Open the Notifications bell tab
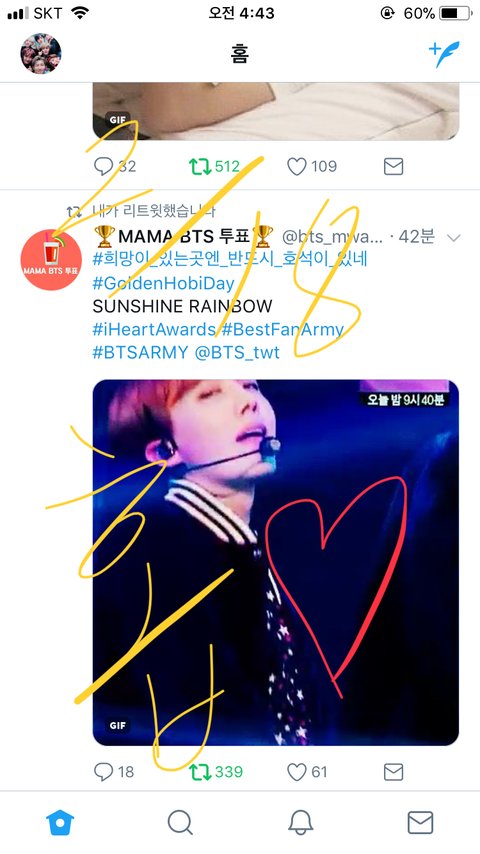 [x=300, y=822]
